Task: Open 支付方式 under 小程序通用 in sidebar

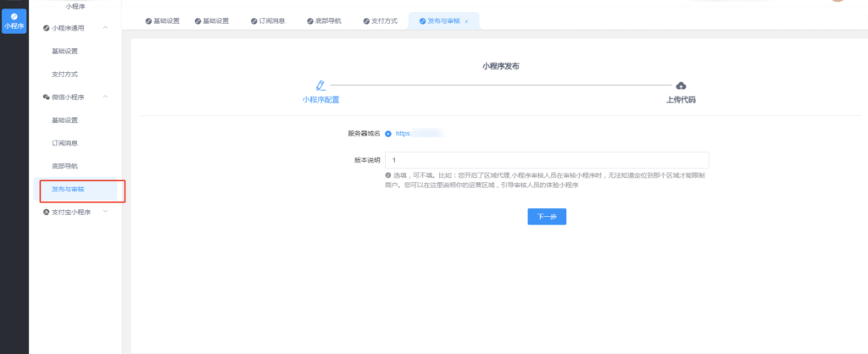Action: click(x=64, y=75)
